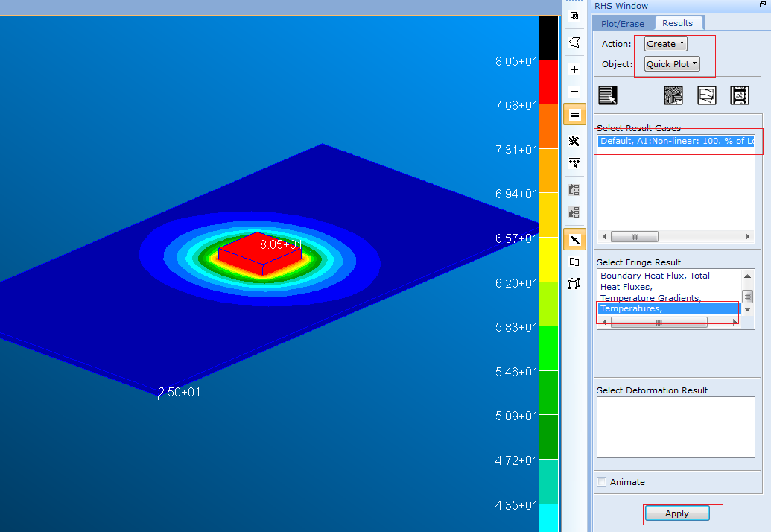This screenshot has height=532, width=771.
Task: Click the Apply button
Action: coord(676,513)
